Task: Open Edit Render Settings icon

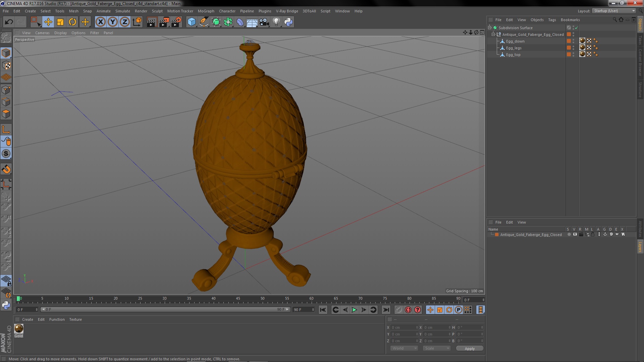Action: click(x=176, y=22)
